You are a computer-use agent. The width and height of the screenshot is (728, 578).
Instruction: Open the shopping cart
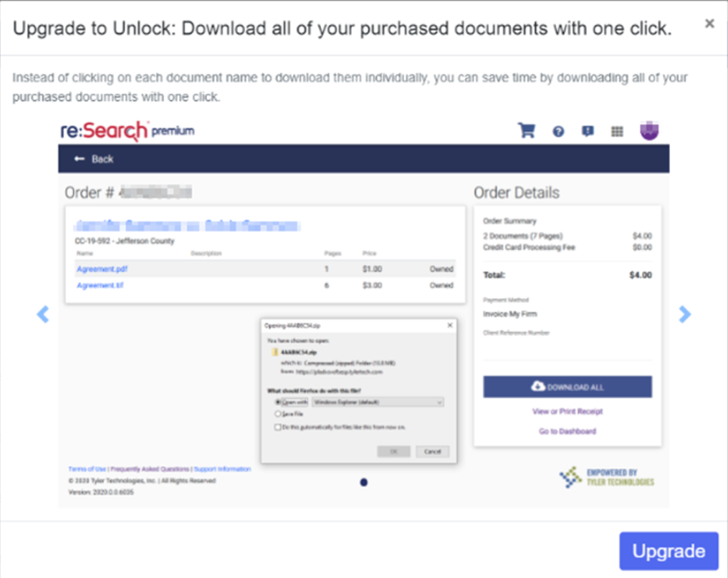(x=527, y=130)
